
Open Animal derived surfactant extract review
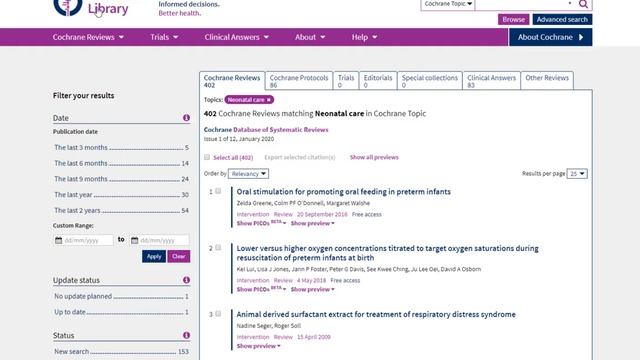(x=376, y=314)
